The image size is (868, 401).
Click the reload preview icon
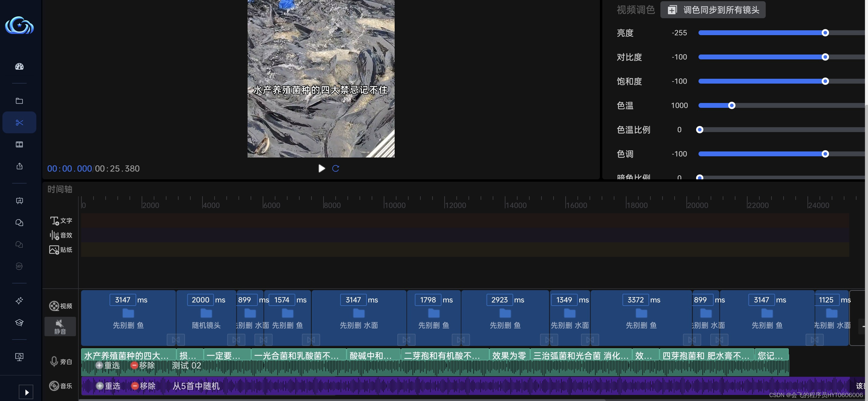pos(336,168)
